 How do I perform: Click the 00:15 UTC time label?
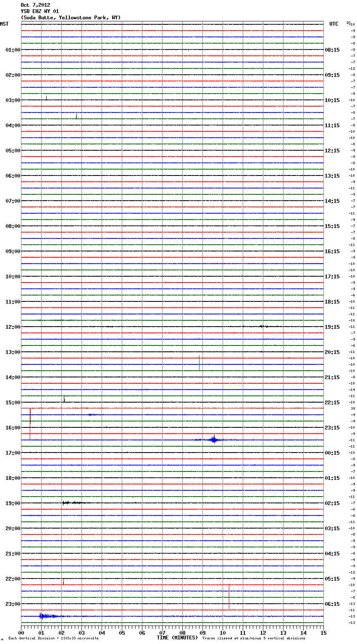[x=332, y=453]
